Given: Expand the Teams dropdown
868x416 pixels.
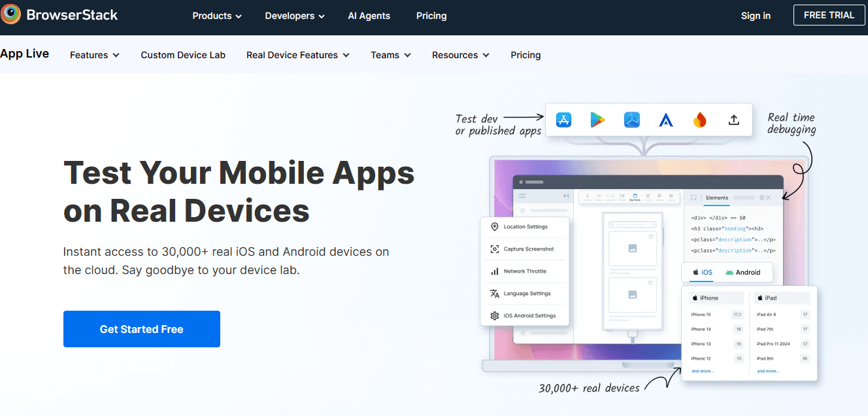Looking at the screenshot, I should (x=391, y=55).
